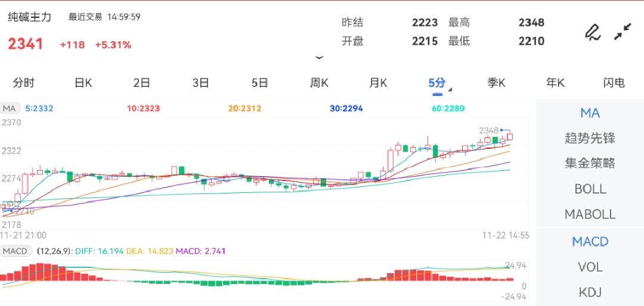Select the MA indicator in sidebar
The image size is (644, 306).
pos(590,113)
